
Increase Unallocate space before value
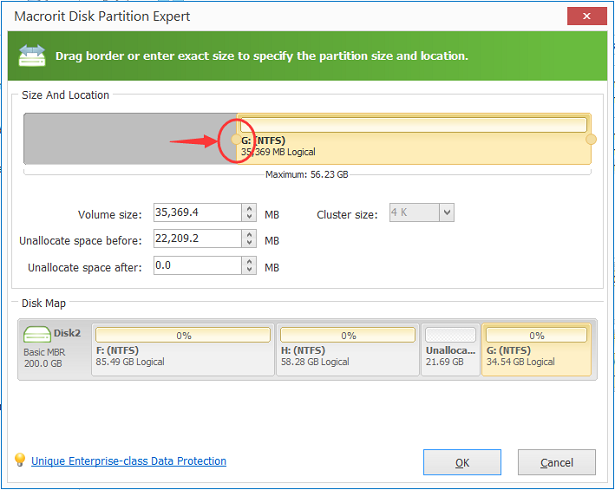click(249, 234)
